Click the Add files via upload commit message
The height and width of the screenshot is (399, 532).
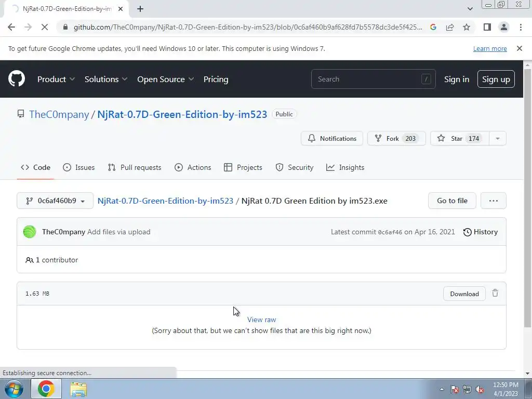coord(119,232)
